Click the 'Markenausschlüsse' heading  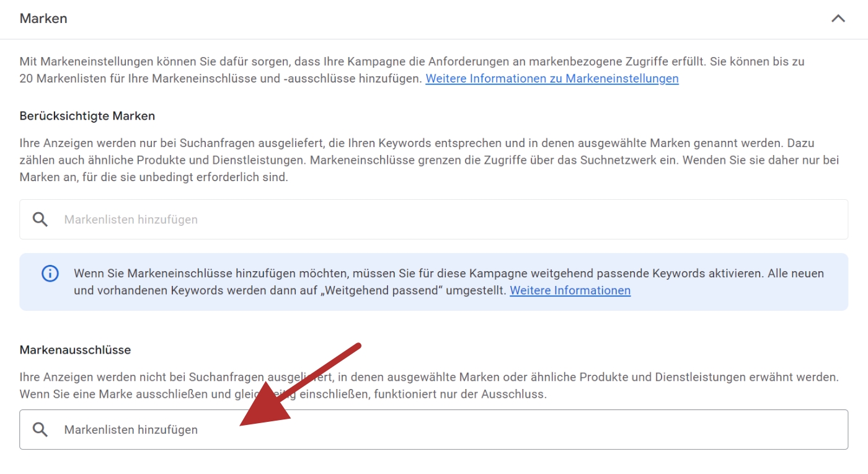tap(75, 350)
